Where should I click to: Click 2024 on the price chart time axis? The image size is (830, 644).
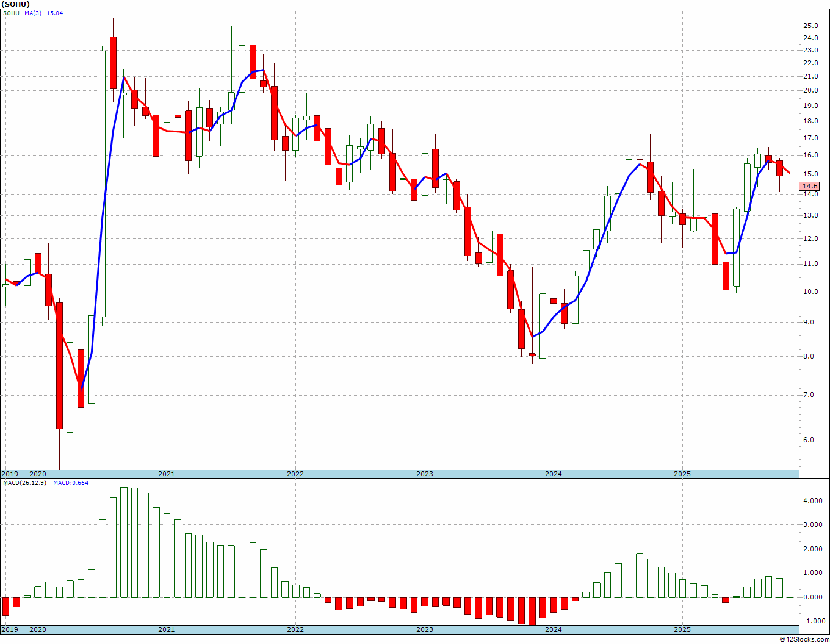click(554, 474)
